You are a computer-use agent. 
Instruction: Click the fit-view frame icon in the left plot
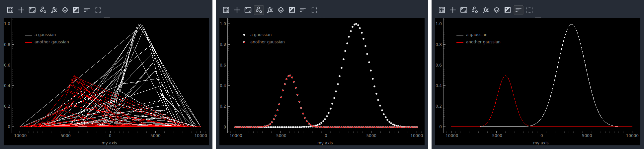(32, 10)
